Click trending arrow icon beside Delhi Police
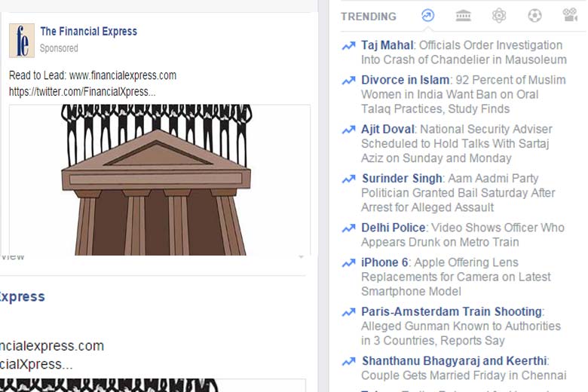Image resolution: width=588 pixels, height=392 pixels. click(x=348, y=228)
